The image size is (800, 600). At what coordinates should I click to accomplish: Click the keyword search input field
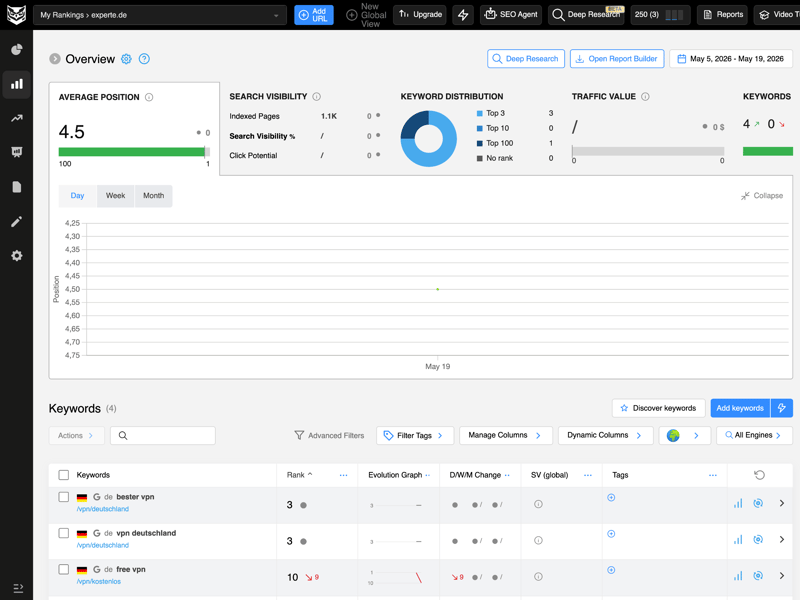(163, 435)
